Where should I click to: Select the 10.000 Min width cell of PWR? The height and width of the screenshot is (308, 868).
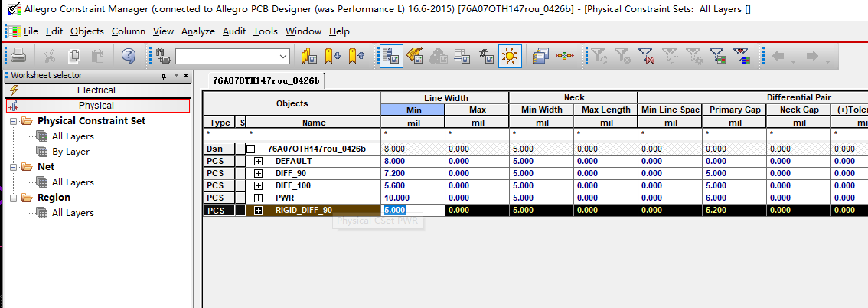pyautogui.click(x=413, y=198)
